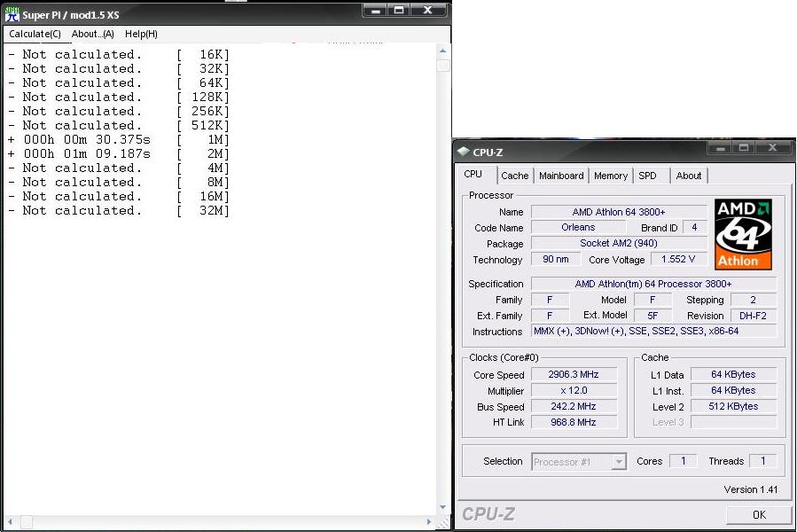This screenshot has width=797, height=532.
Task: Click the 'Not calculated' 16M row
Action: 119,196
